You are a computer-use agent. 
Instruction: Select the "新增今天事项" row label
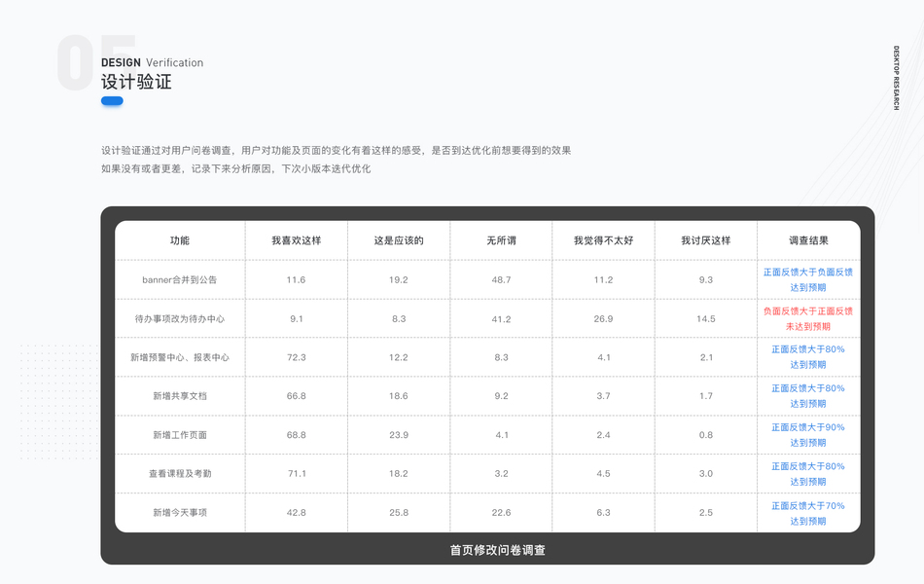[180, 513]
